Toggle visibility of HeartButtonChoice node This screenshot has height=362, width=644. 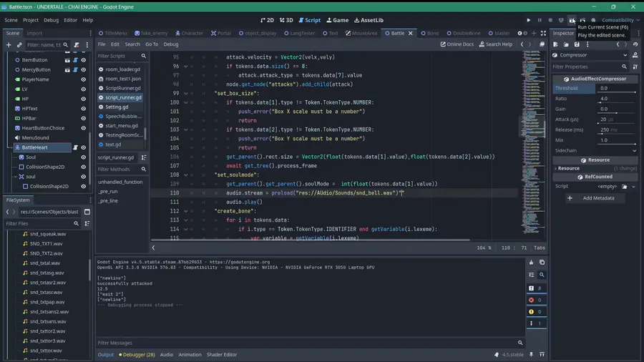84,128
